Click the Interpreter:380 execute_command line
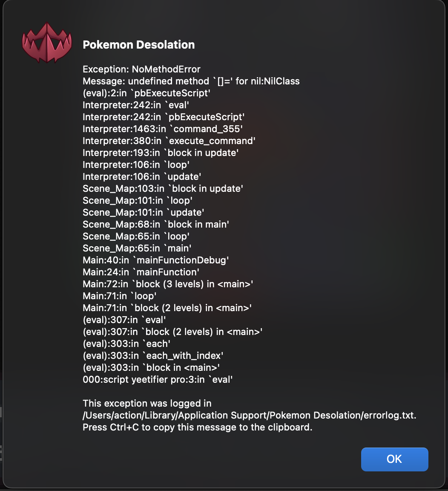Image resolution: width=448 pixels, height=491 pixels. coord(169,141)
